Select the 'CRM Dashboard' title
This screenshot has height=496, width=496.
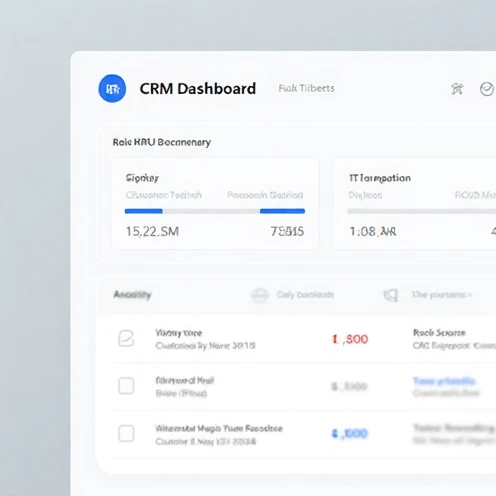[x=198, y=89]
